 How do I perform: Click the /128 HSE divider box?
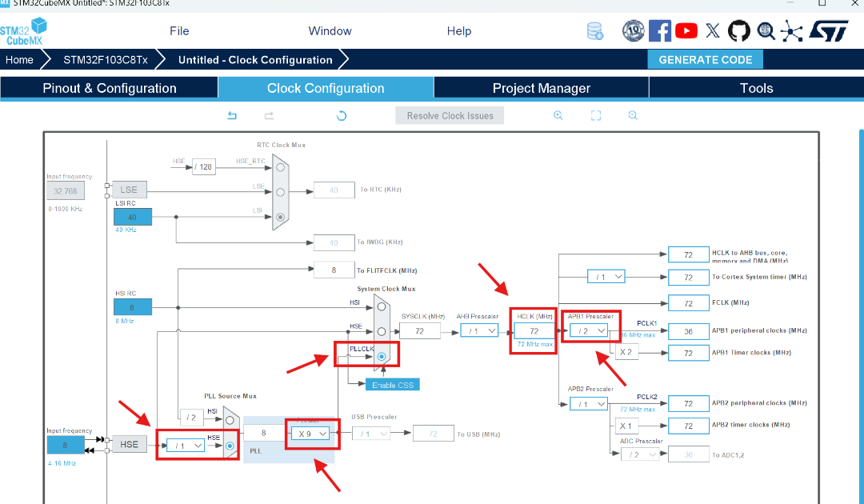coord(204,166)
